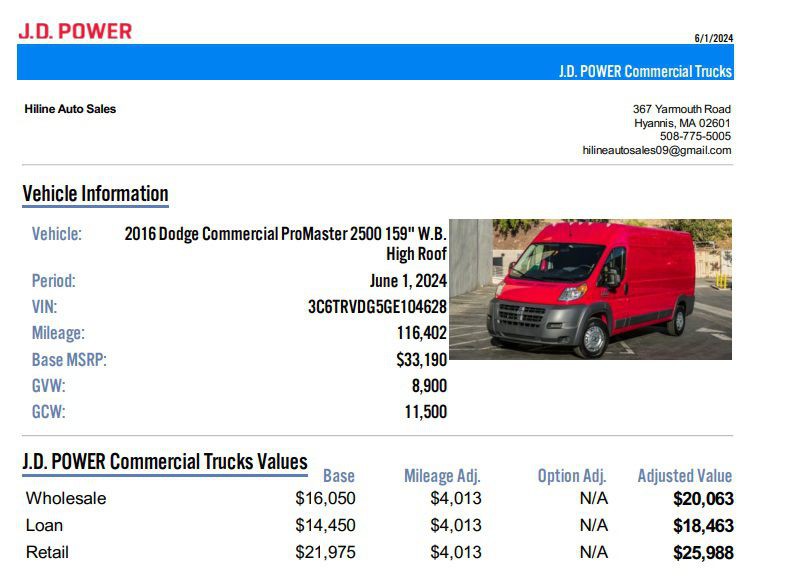This screenshot has width=785, height=580.
Task: Click the Retail option adjustment N/A
Action: 594,552
